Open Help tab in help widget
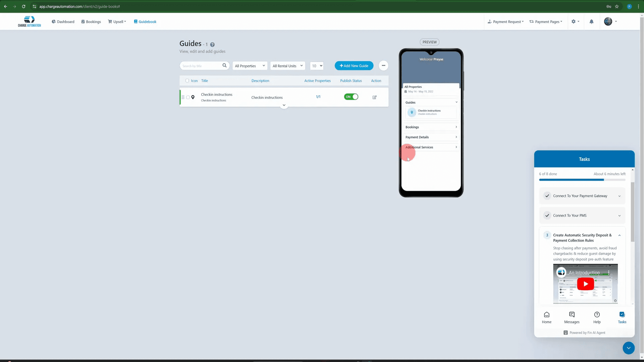Image resolution: width=644 pixels, height=362 pixels. [597, 317]
